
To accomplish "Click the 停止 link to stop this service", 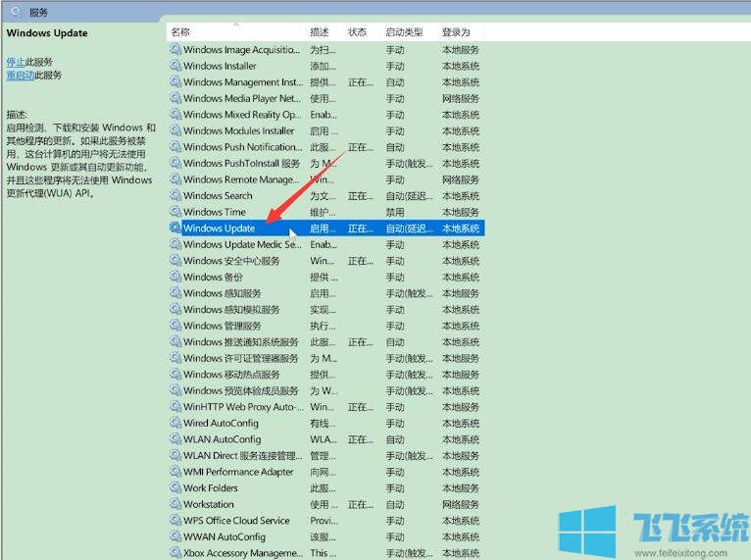I will (x=16, y=62).
